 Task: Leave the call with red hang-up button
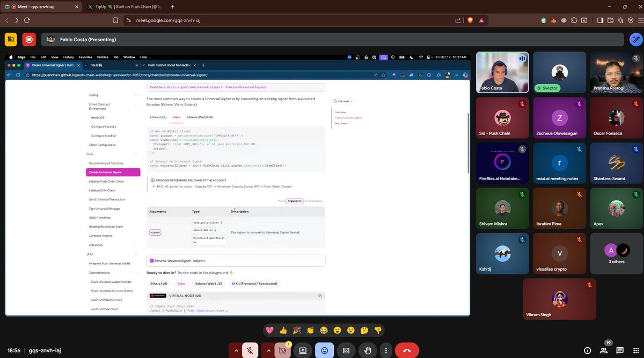407,350
